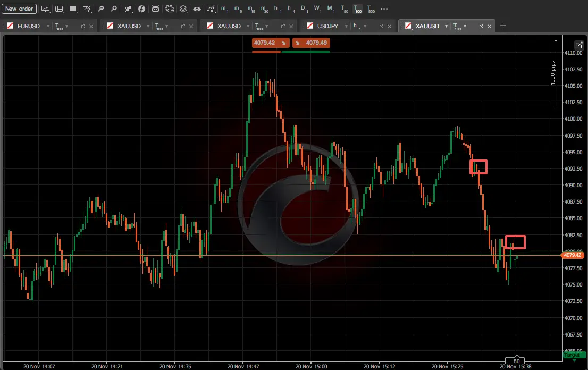Detach chart using top-right pop-out icon
This screenshot has width=588, height=370.
[x=579, y=46]
